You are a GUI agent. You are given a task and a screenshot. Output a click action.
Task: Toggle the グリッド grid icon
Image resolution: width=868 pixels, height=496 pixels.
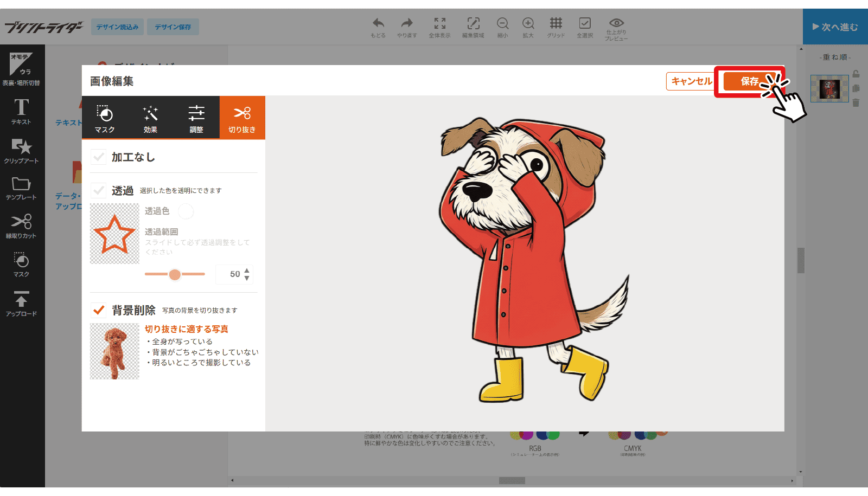[556, 27]
